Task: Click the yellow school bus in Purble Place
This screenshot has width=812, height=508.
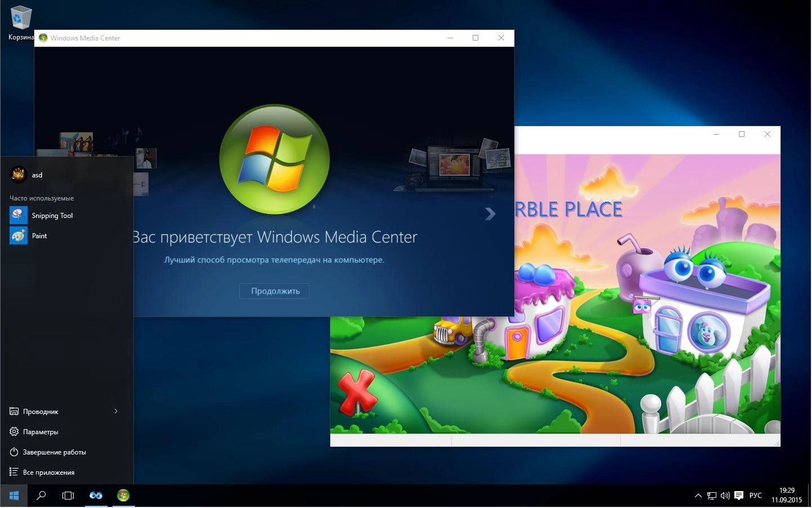Action: tap(453, 330)
